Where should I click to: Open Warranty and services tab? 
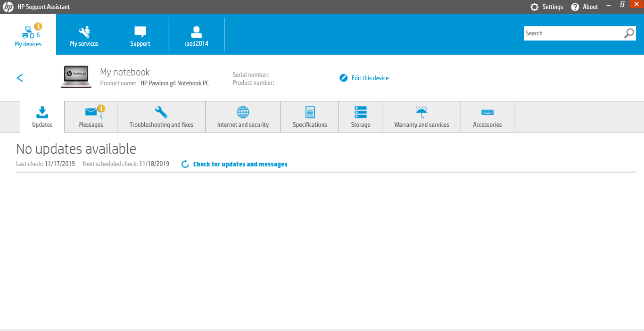point(421,116)
